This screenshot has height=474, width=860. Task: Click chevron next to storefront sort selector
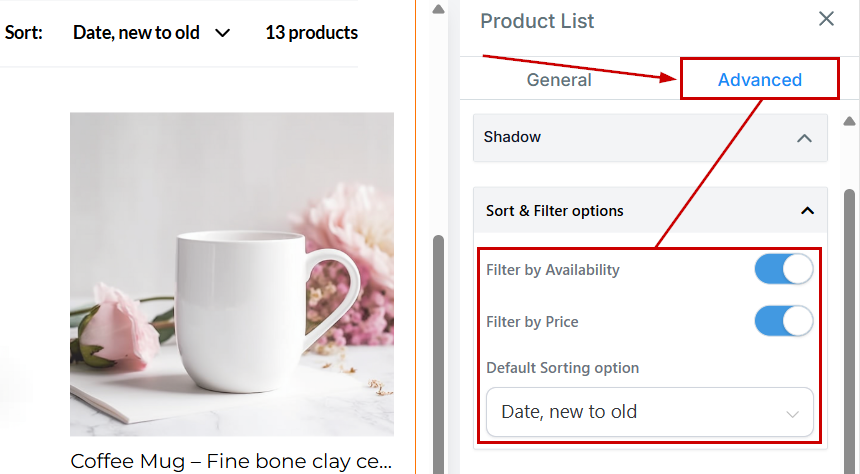[x=222, y=33]
